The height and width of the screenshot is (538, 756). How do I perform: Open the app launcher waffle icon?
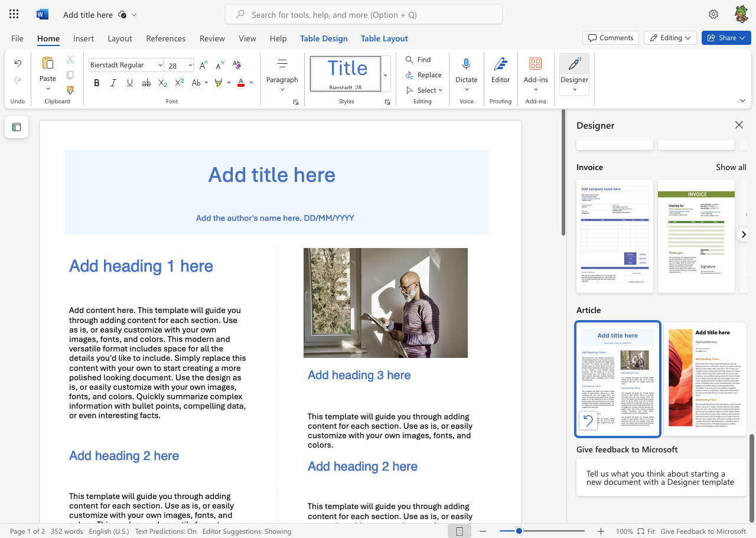point(14,14)
